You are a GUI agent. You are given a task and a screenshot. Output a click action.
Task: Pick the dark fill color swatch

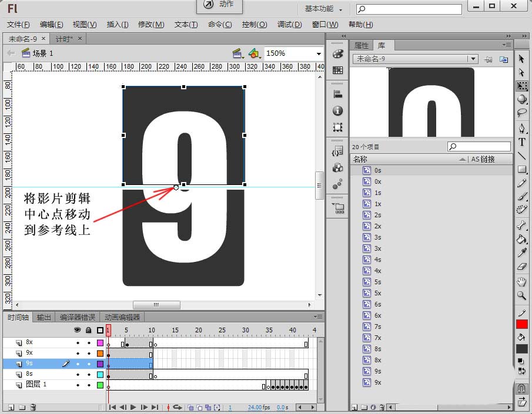click(x=522, y=349)
